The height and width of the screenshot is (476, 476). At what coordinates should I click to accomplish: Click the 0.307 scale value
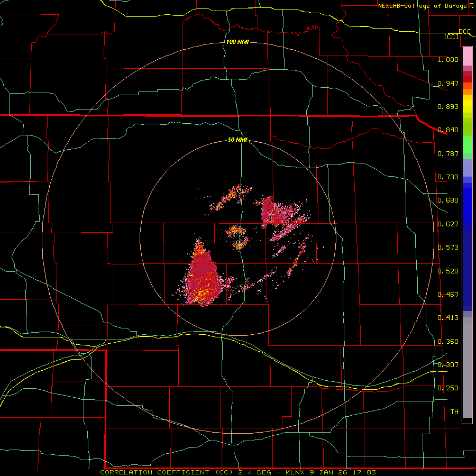(448, 364)
